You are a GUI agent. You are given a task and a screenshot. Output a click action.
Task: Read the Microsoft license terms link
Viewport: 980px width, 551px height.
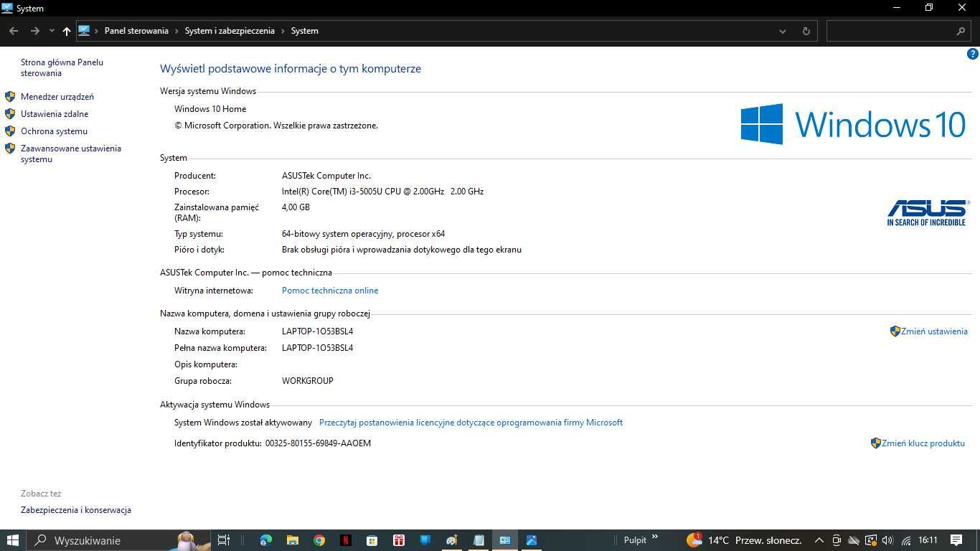tap(471, 423)
